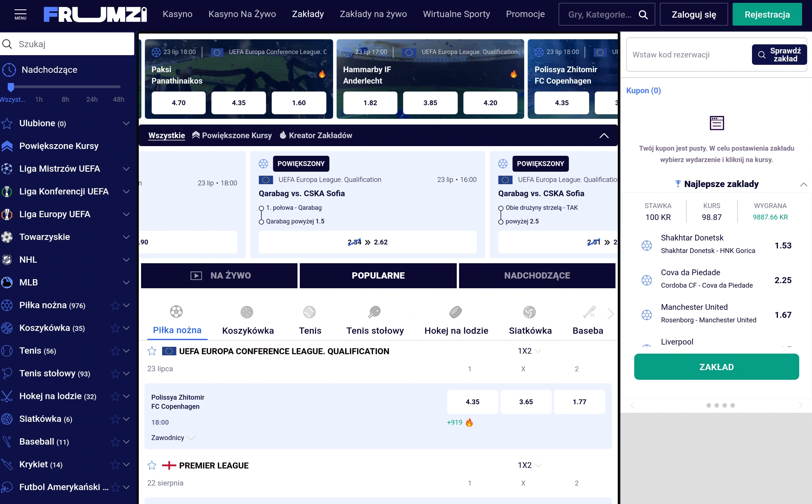812x504 pixels.
Task: Open 1X2 dropdown for Conference League
Action: pyautogui.click(x=529, y=351)
